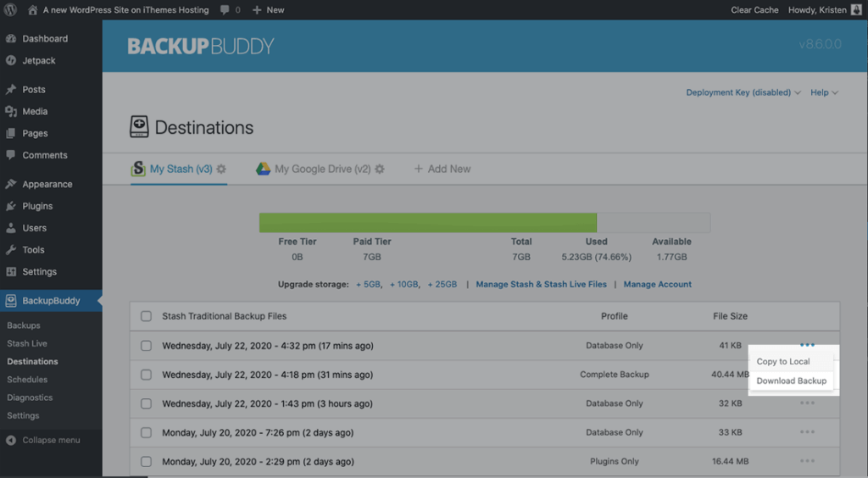The width and height of the screenshot is (868, 478).
Task: Click the 5.23GB (74.66%) used value
Action: [x=596, y=258]
